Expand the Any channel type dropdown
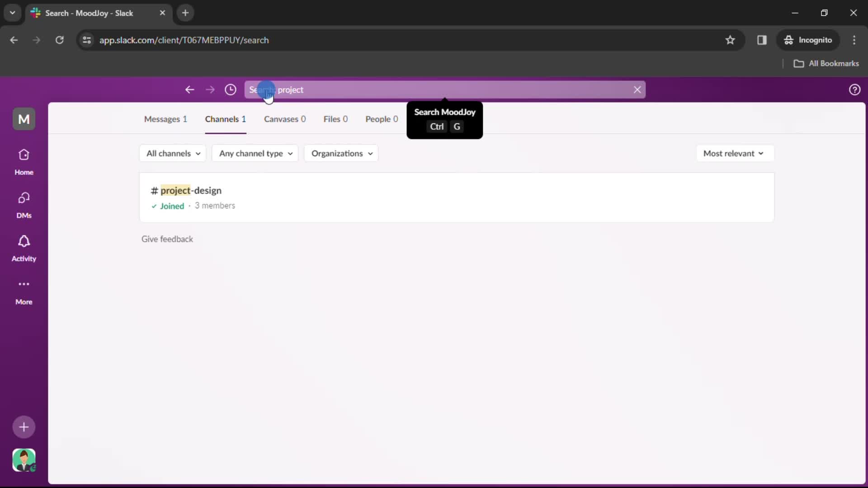868x488 pixels. 255,153
